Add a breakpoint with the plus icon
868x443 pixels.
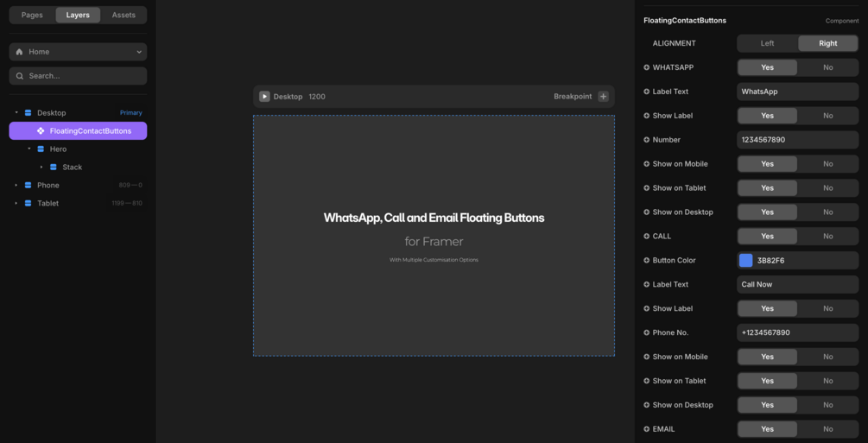click(x=604, y=97)
